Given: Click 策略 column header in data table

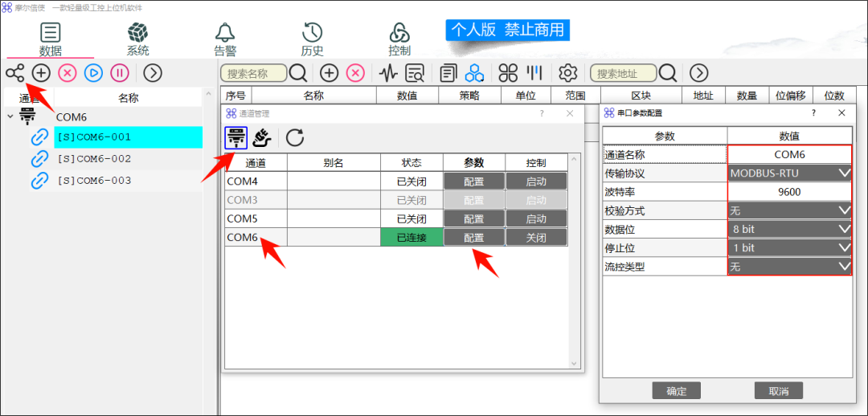Looking at the screenshot, I should (x=469, y=96).
